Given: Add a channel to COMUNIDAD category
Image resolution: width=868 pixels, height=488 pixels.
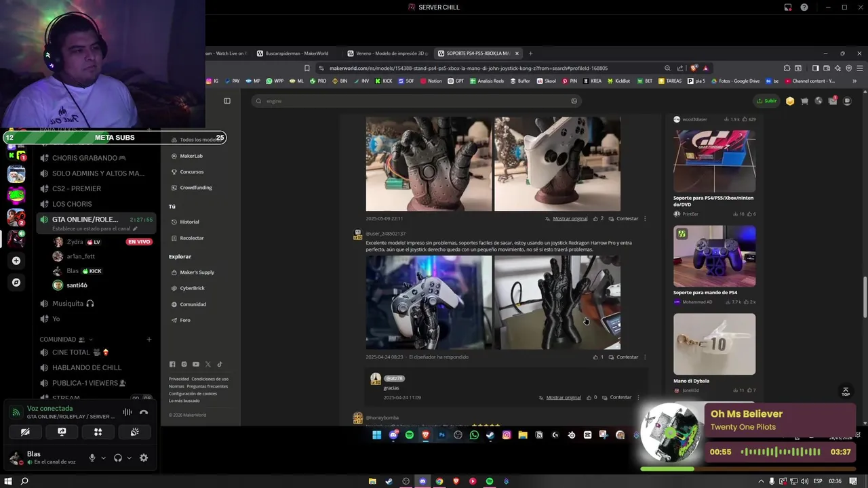Looking at the screenshot, I should point(149,339).
